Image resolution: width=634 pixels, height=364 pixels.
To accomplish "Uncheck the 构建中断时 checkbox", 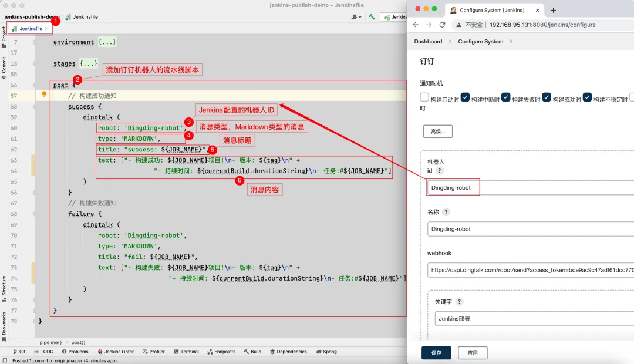I will [x=465, y=97].
